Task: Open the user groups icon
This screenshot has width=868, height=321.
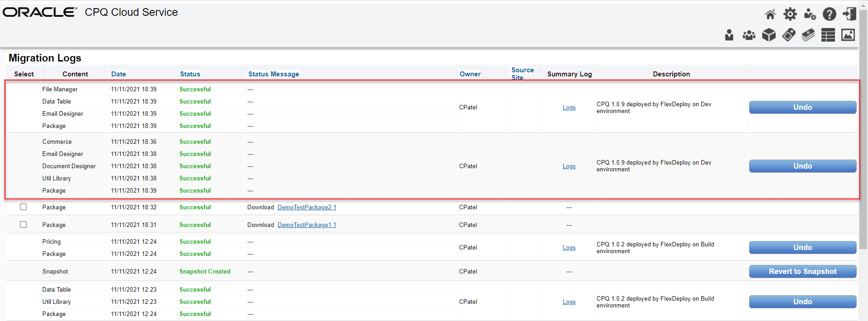Action: 749,35
